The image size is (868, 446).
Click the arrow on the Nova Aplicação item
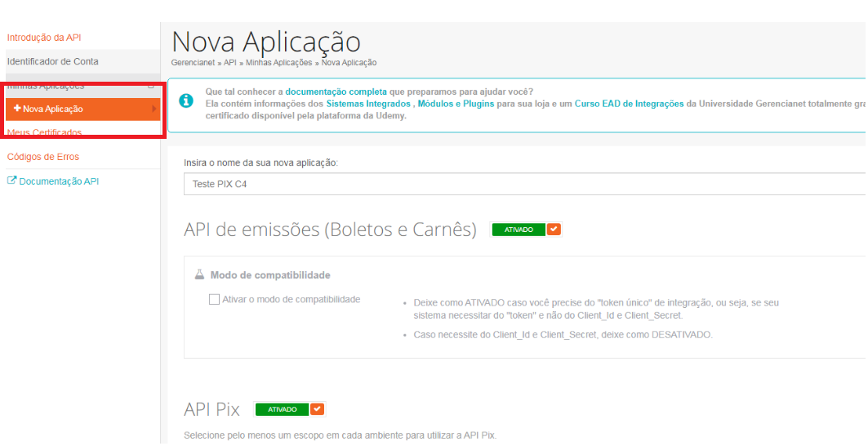pyautogui.click(x=154, y=109)
